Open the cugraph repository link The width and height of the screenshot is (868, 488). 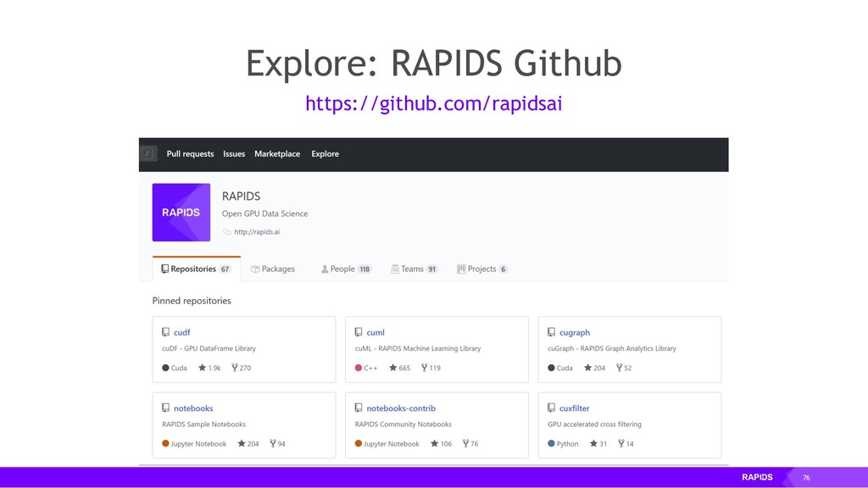point(575,332)
